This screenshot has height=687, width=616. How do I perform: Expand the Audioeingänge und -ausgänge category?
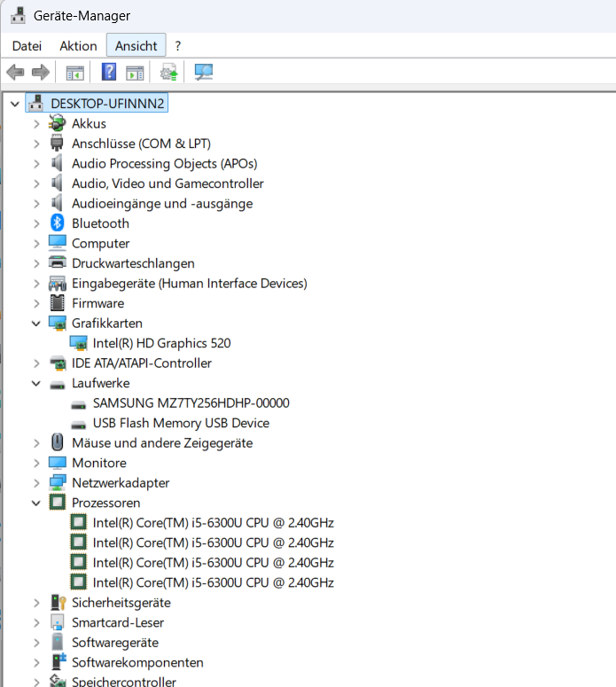click(36, 204)
